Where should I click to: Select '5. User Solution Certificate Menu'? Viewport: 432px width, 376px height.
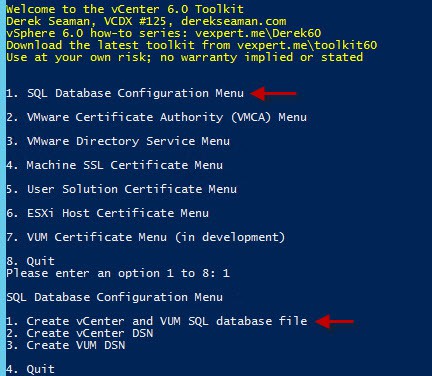[x=121, y=189]
